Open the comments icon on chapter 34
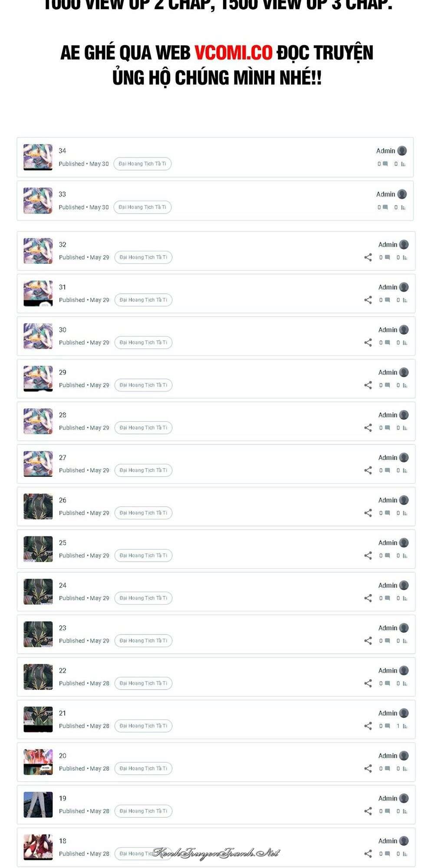 click(385, 164)
